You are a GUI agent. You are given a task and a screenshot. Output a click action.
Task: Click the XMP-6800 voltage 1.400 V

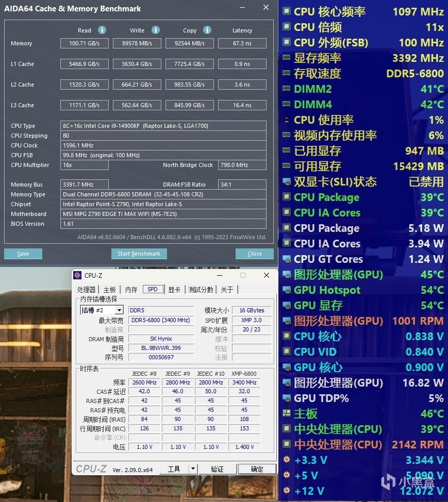point(244,447)
